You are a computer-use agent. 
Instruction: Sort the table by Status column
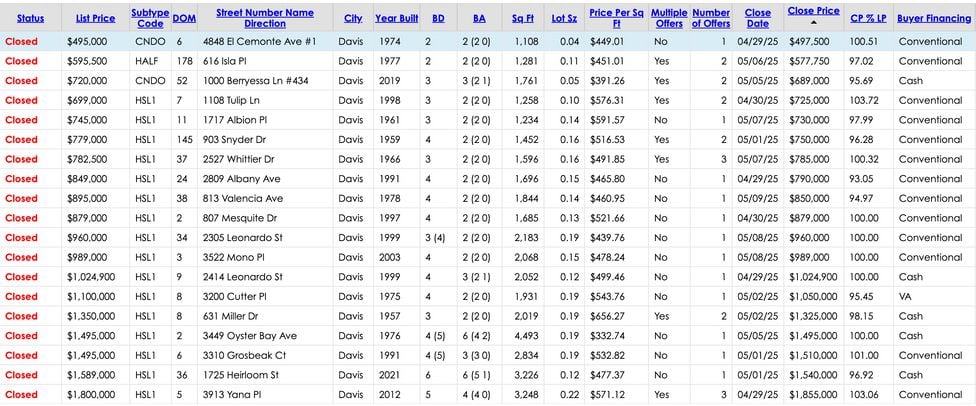pyautogui.click(x=30, y=18)
